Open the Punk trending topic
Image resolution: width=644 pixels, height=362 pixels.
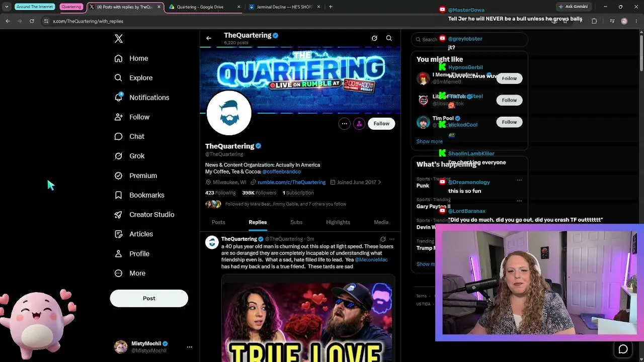point(423,186)
